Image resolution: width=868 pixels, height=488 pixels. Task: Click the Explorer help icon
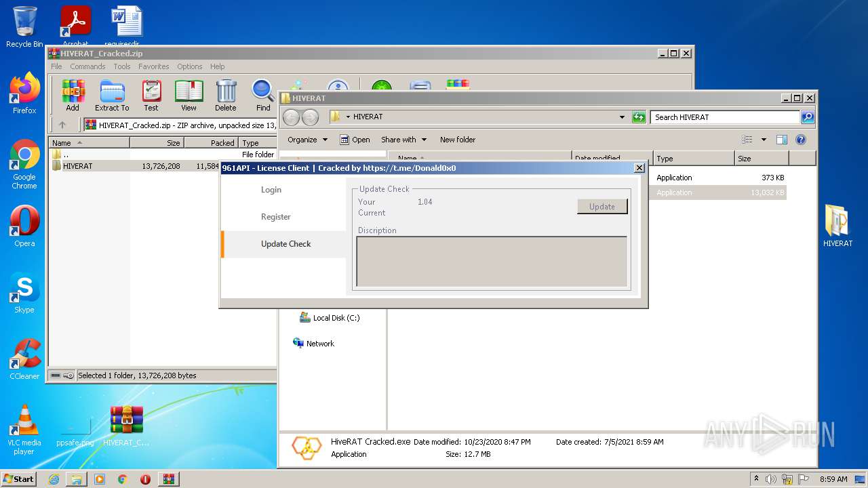click(x=800, y=140)
